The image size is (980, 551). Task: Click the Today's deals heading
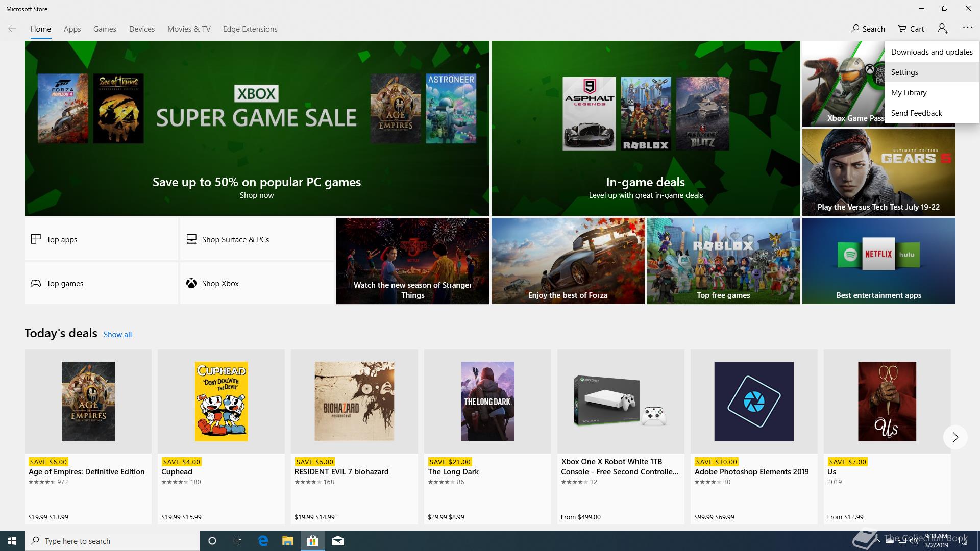pos(61,333)
